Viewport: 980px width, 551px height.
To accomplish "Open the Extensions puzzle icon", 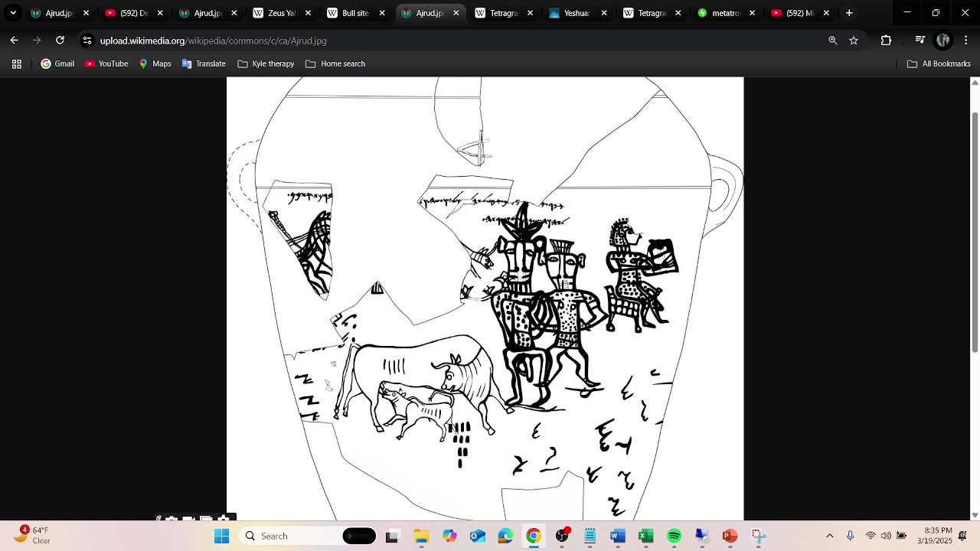I will click(x=886, y=41).
